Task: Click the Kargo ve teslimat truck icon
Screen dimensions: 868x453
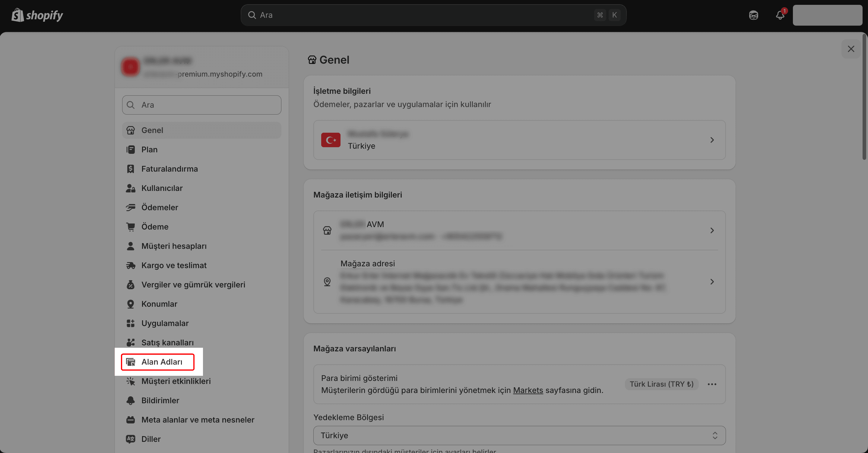Action: [x=130, y=265]
